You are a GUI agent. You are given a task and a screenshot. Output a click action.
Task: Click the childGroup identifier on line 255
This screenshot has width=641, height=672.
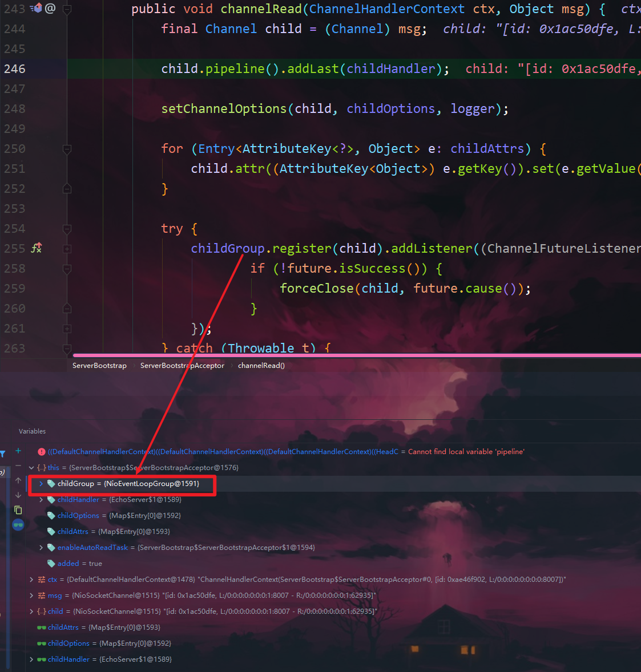pyautogui.click(x=228, y=249)
